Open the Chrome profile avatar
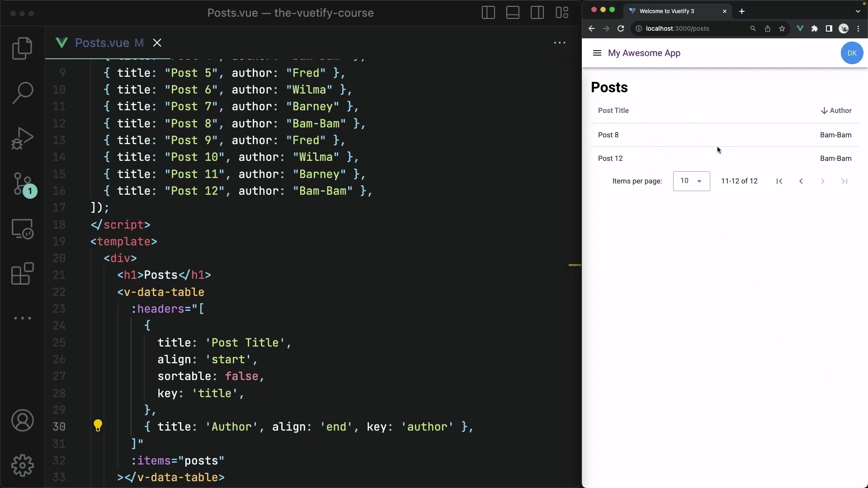 pos(844,28)
